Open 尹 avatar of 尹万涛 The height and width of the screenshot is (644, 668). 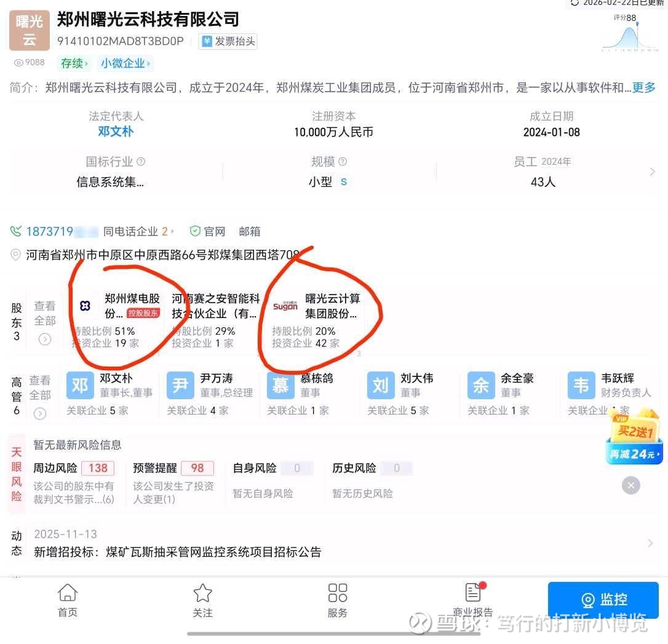pyautogui.click(x=180, y=386)
